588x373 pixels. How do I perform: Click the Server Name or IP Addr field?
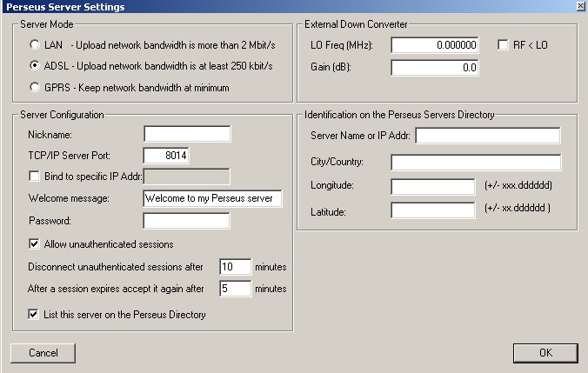coord(488,136)
